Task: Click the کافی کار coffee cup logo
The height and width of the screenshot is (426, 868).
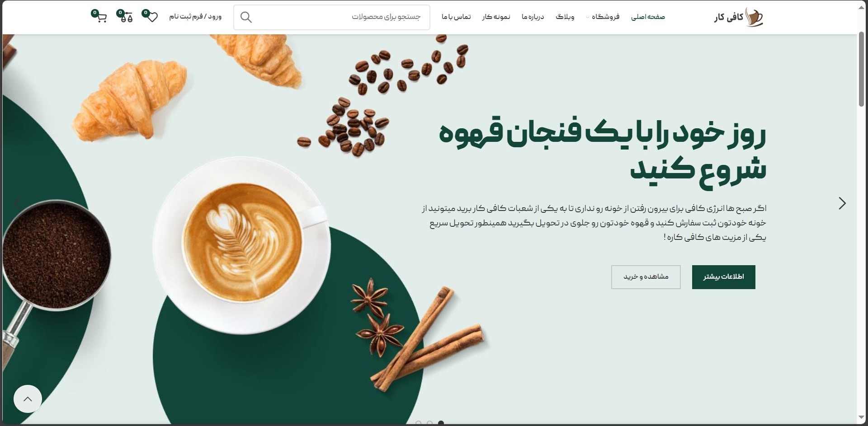Action: coord(738,17)
